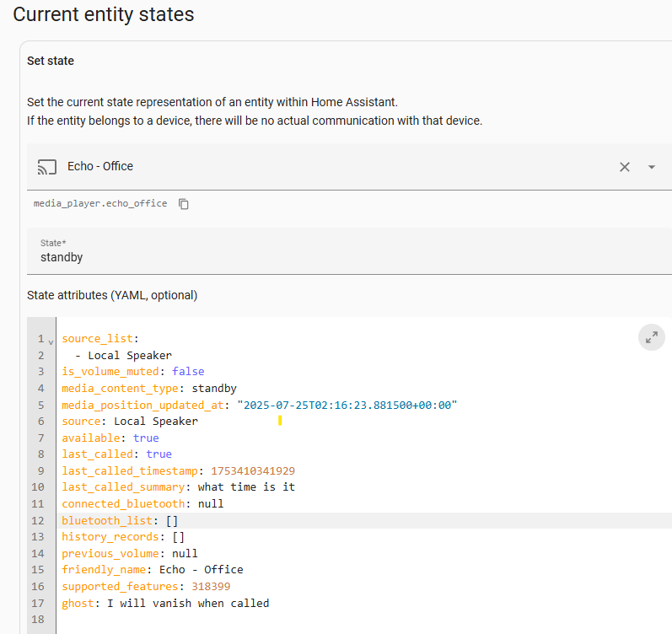Click the media_position_updated_at timestamp string
The height and width of the screenshot is (634, 672).
coord(347,405)
